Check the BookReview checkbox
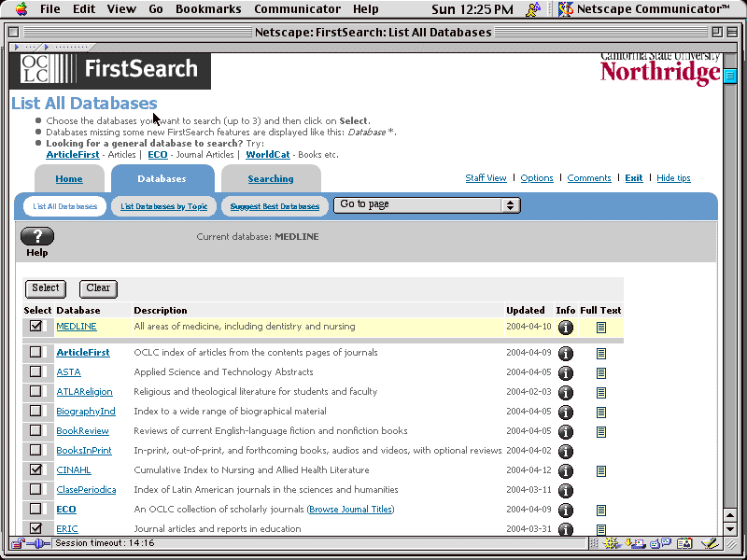The width and height of the screenshot is (747, 560). 35,430
